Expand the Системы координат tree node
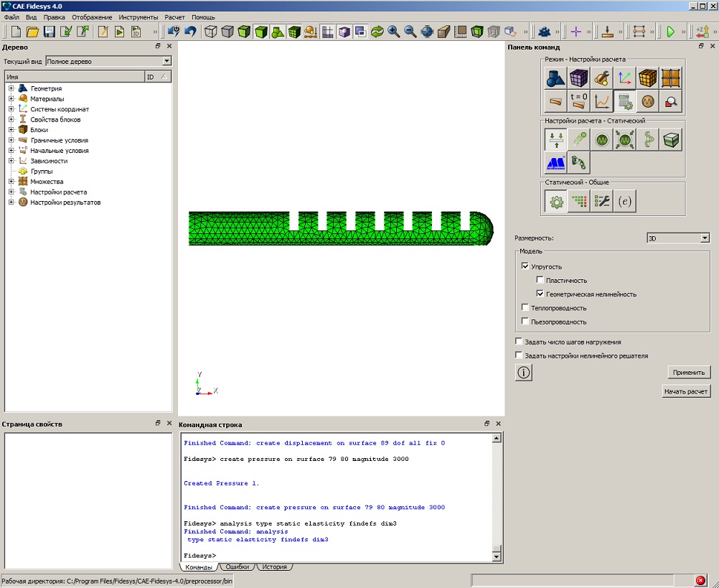The image size is (719, 588). tap(11, 108)
